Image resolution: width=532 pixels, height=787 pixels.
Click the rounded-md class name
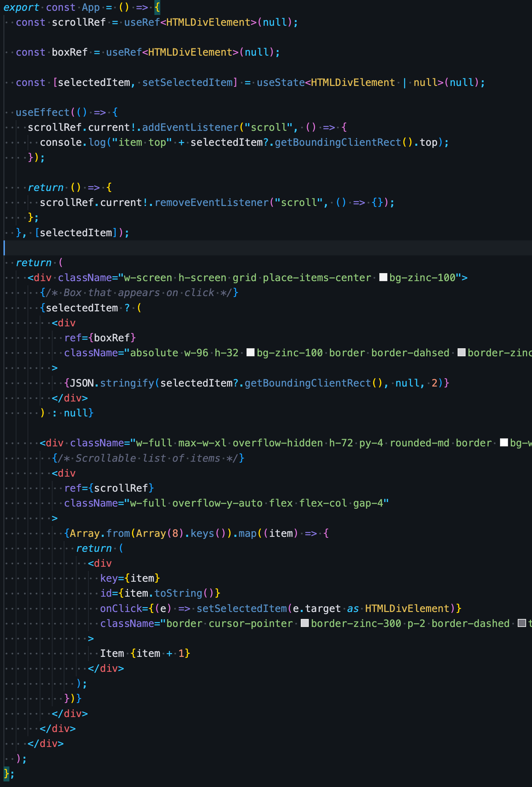(x=419, y=443)
